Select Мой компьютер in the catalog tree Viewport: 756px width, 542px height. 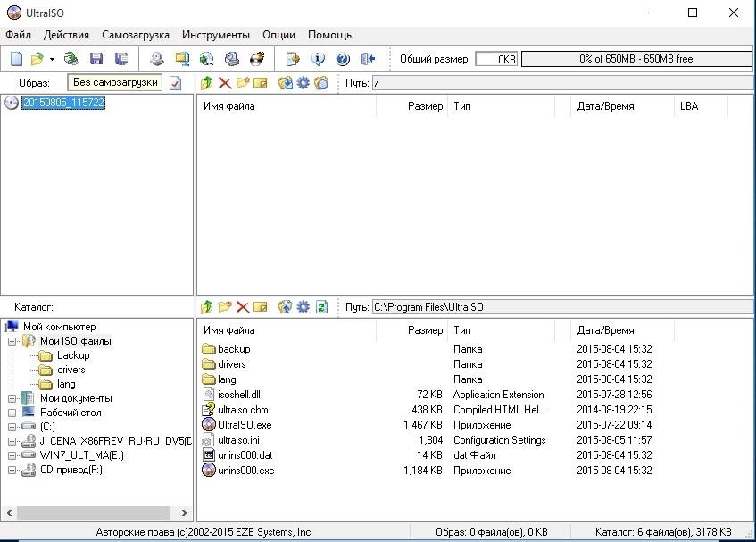click(x=59, y=327)
